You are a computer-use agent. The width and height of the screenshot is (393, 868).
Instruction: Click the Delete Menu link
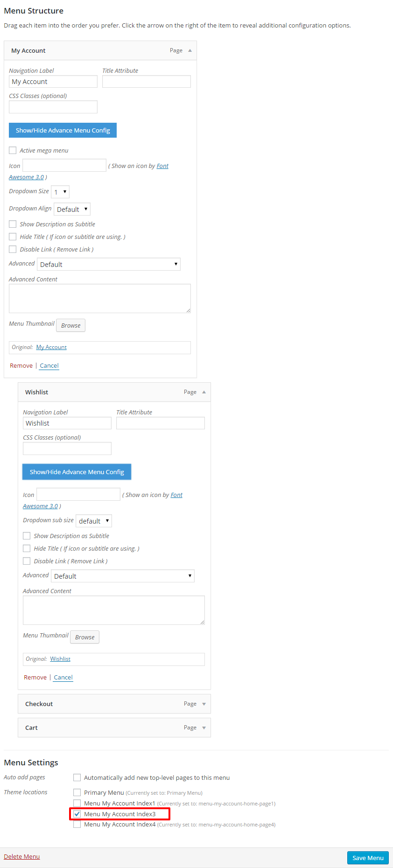click(x=22, y=856)
